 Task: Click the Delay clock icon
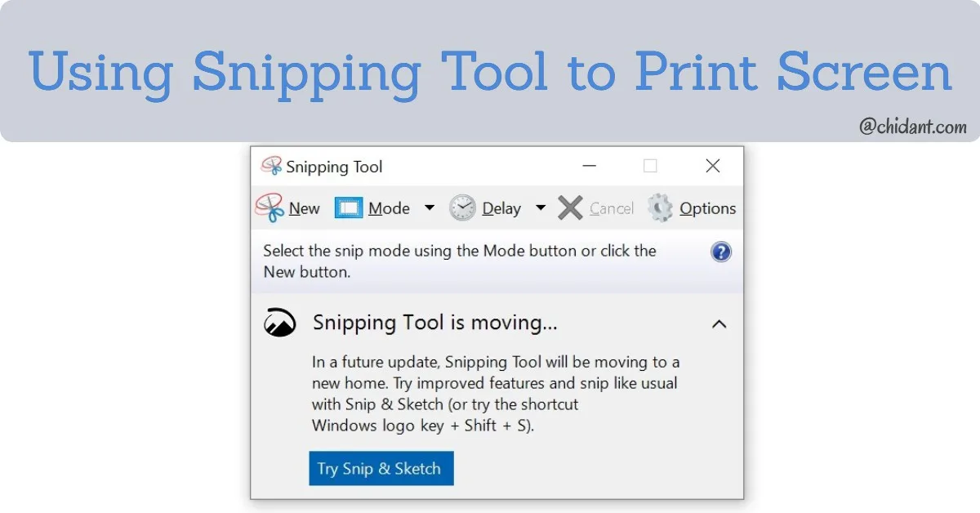(462, 208)
